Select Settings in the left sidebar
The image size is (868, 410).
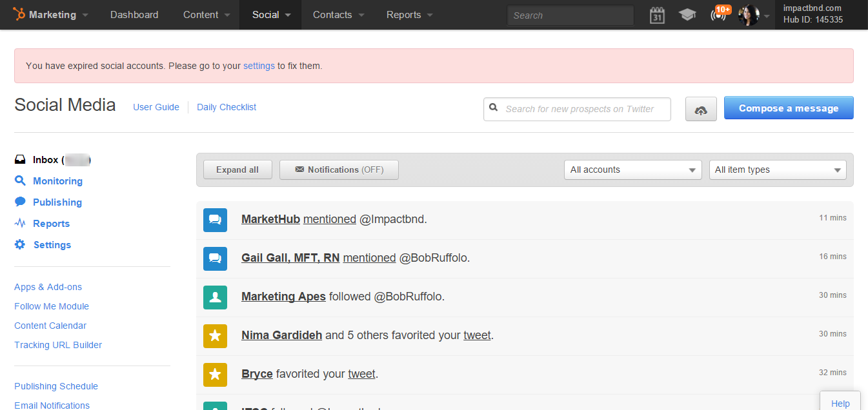coord(52,245)
